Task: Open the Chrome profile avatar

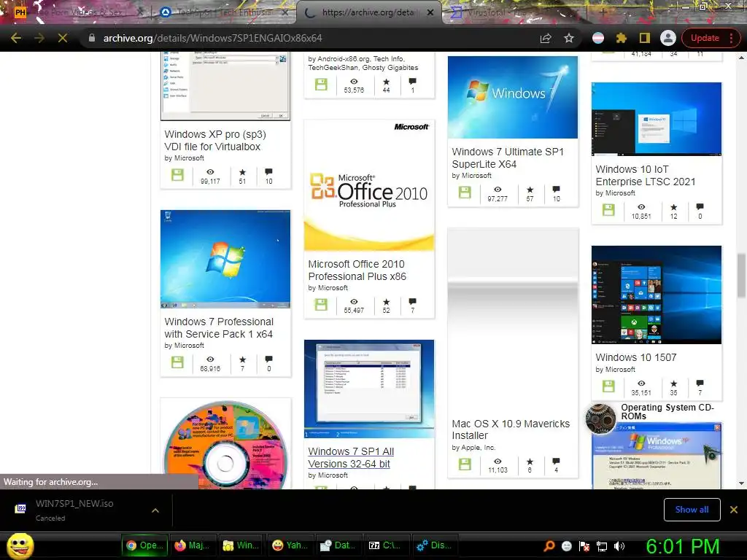Action: point(668,38)
